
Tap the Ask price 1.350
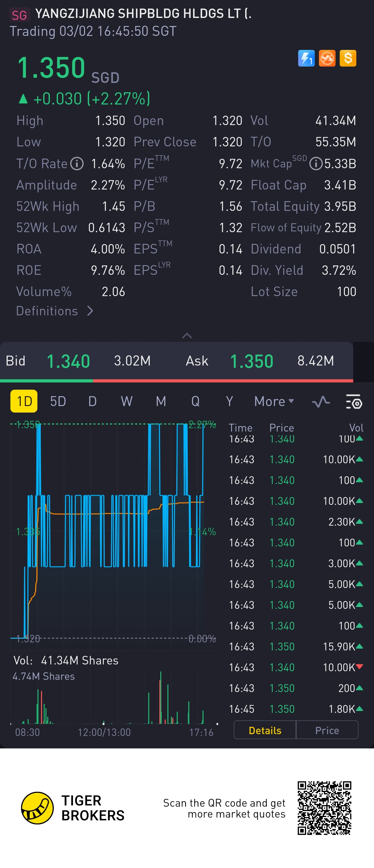pos(251,361)
